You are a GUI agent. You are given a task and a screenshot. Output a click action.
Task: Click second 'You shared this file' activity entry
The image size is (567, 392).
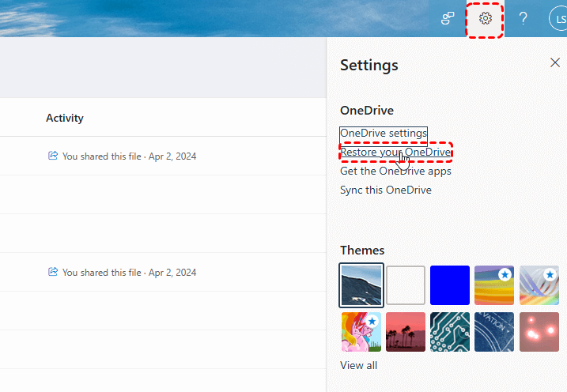(x=129, y=273)
